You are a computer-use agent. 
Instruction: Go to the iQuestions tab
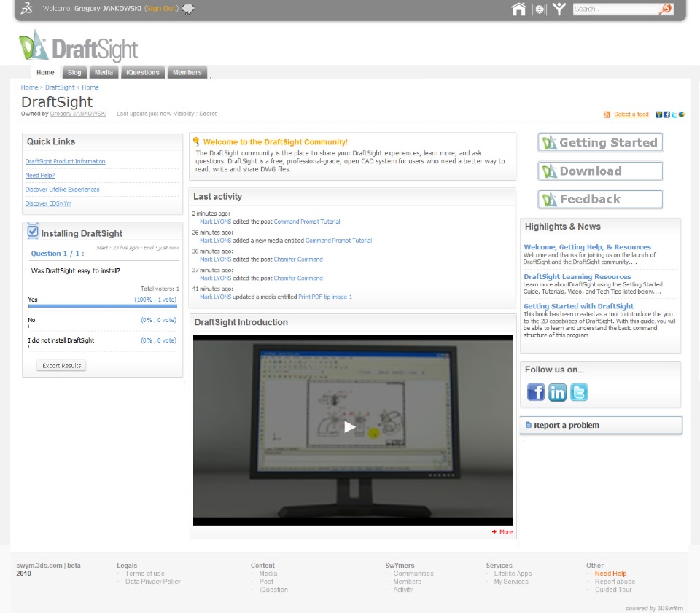point(143,72)
